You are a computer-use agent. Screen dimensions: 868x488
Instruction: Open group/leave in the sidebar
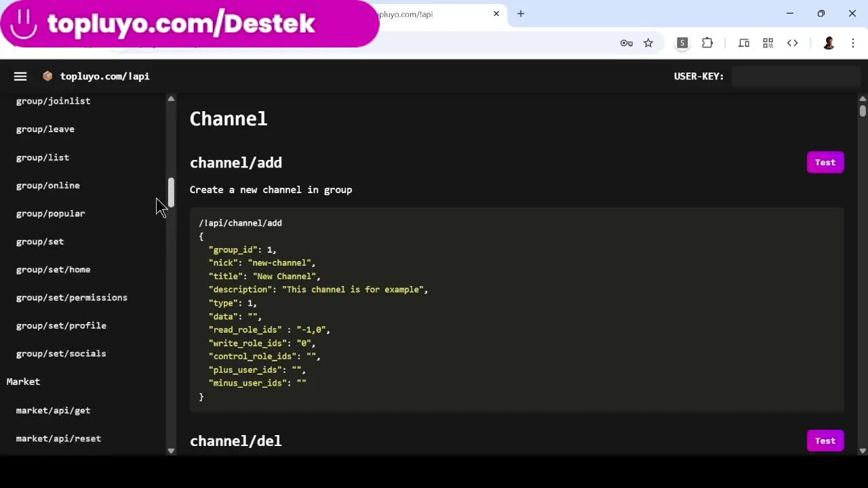(45, 129)
